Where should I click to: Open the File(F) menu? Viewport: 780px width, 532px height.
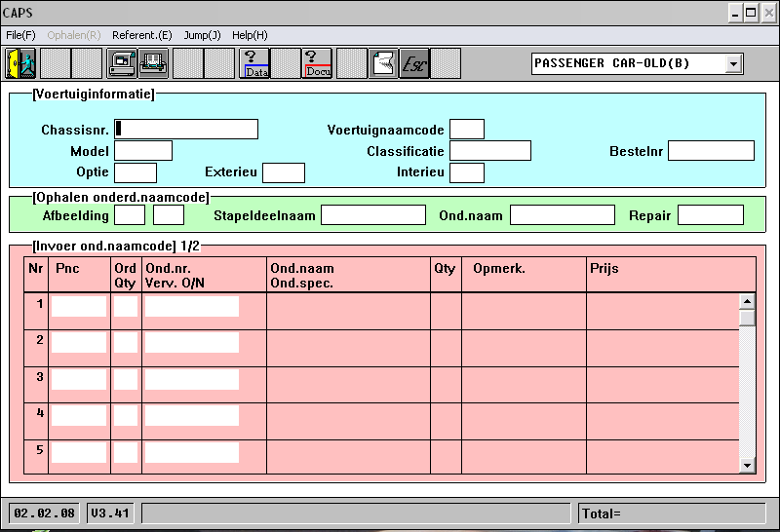tap(20, 35)
